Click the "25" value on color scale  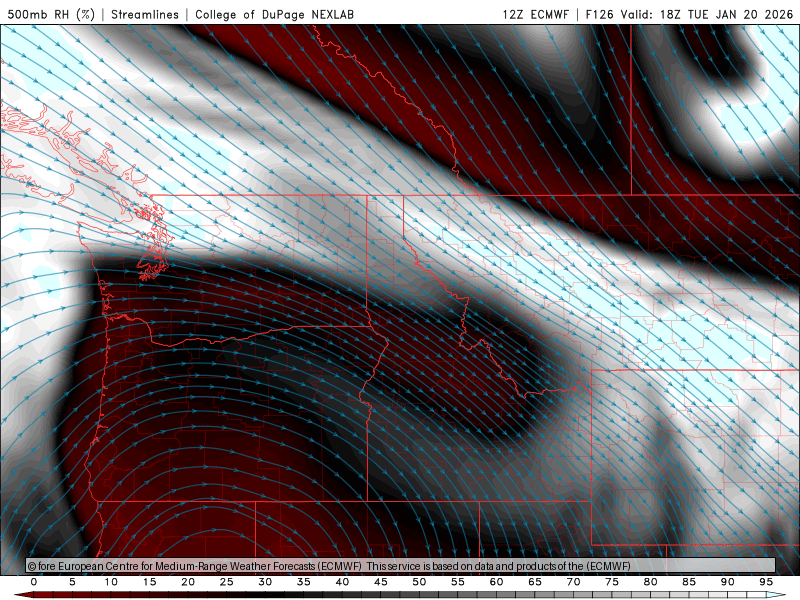point(227,582)
